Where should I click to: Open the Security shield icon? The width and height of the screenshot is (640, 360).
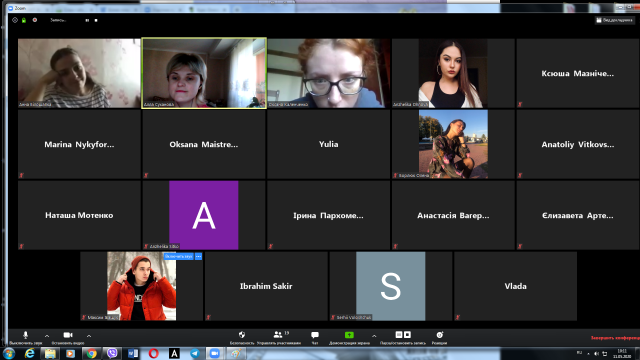(242, 337)
